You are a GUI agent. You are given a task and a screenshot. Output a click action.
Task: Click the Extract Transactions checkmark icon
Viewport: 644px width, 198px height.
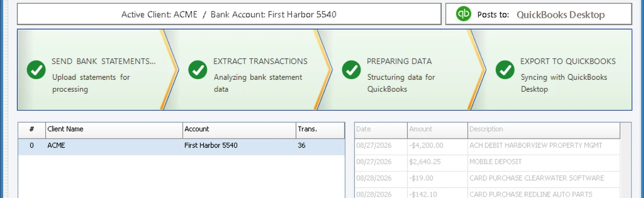point(198,70)
